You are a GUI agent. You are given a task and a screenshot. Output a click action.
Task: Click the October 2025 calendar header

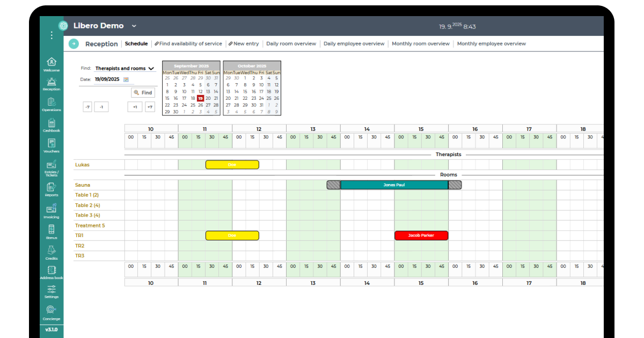click(x=252, y=65)
